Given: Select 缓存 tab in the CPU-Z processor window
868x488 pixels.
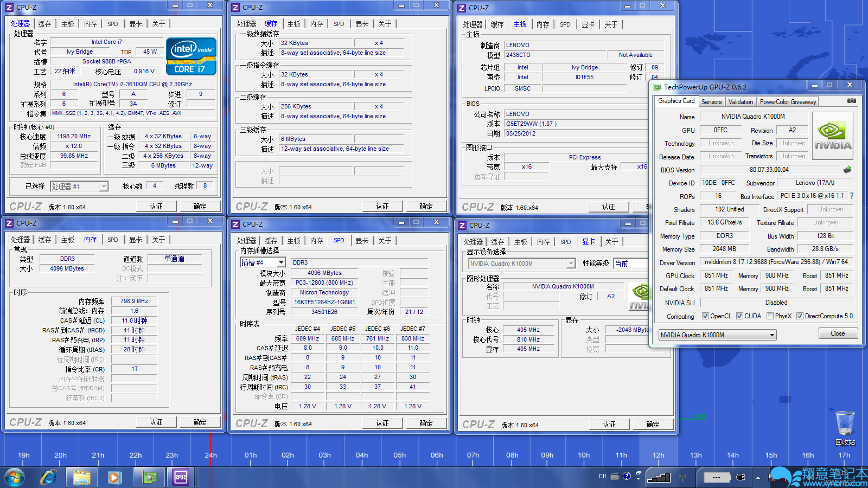Looking at the screenshot, I should (x=45, y=24).
